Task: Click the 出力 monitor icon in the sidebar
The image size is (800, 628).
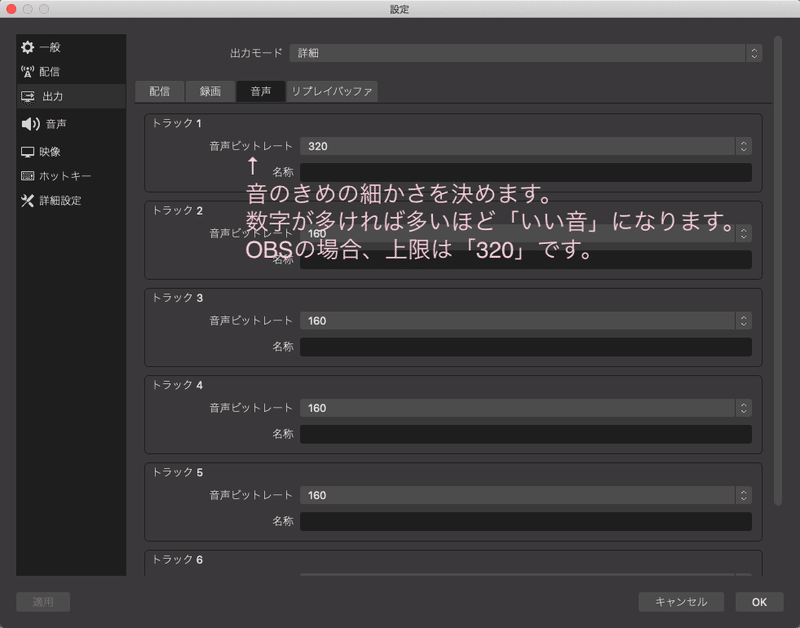Action: tap(28, 96)
